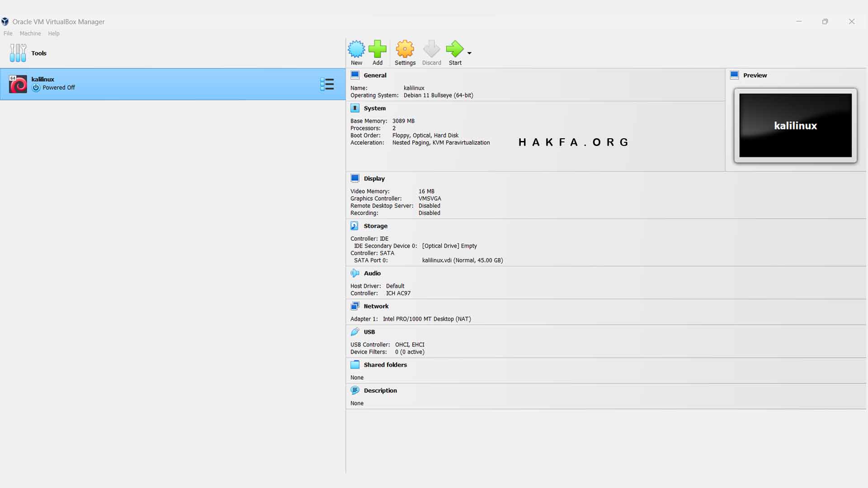868x488 pixels.
Task: Click the Video Memory value '16 MB'
Action: 426,192
